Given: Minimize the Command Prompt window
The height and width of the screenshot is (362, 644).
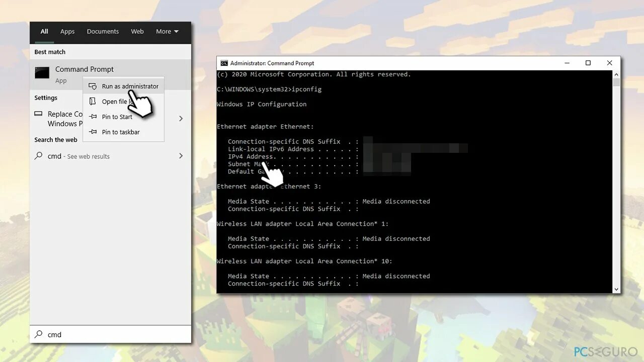Looking at the screenshot, I should tap(567, 63).
